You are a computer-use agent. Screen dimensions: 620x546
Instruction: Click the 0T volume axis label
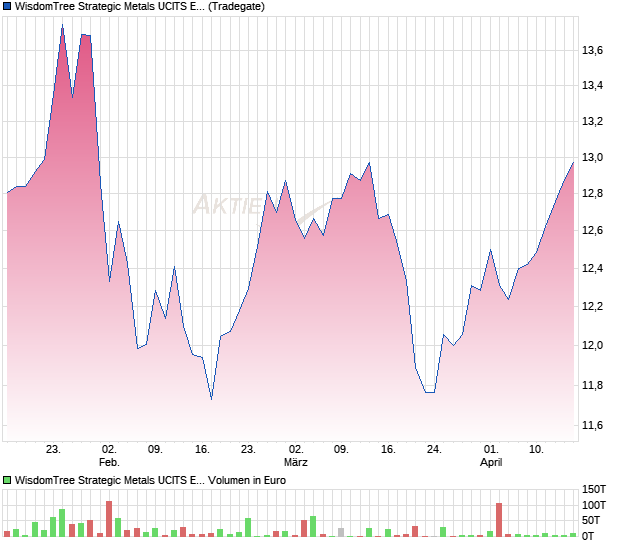pyautogui.click(x=588, y=536)
